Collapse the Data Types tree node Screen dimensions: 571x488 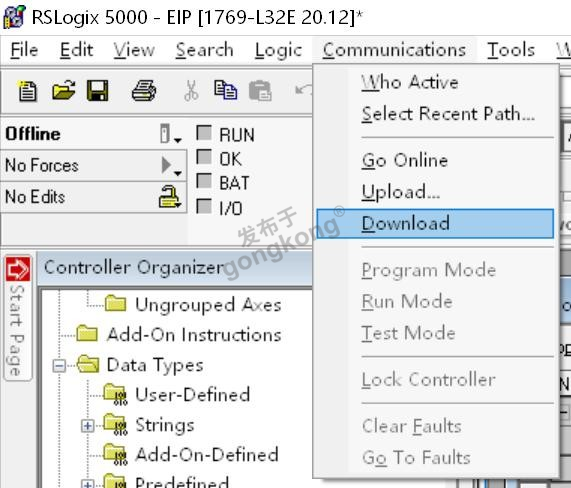(59, 366)
